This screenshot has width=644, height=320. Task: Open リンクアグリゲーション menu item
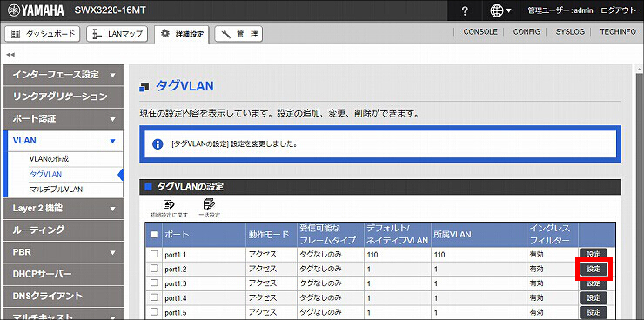63,97
